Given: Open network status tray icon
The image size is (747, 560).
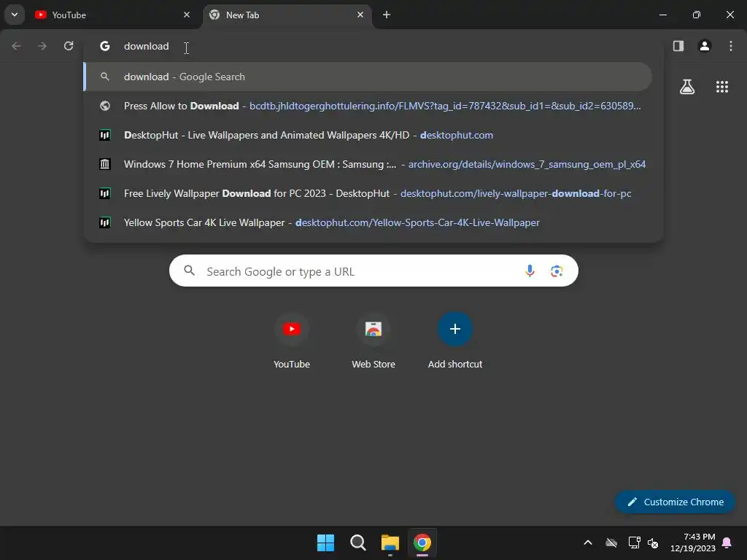Looking at the screenshot, I should [x=634, y=542].
